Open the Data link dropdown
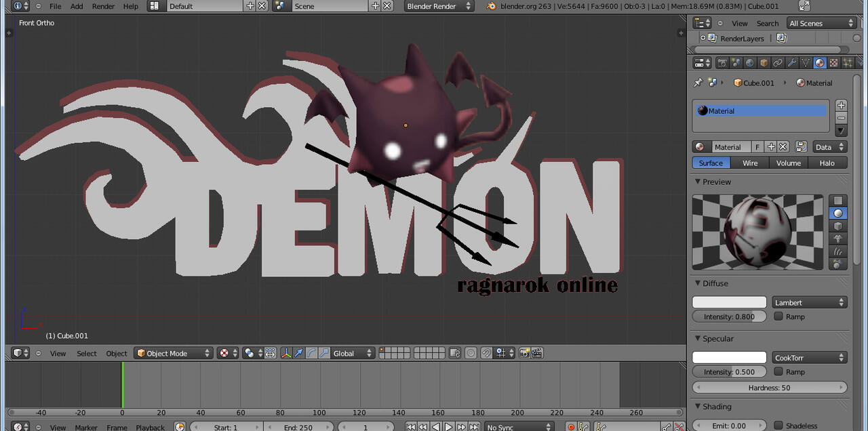Viewport: 868px width, 431px height. [x=830, y=147]
